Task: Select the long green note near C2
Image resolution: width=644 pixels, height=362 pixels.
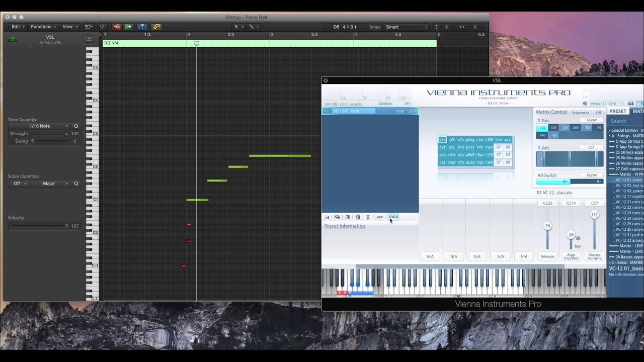Action: [x=280, y=156]
